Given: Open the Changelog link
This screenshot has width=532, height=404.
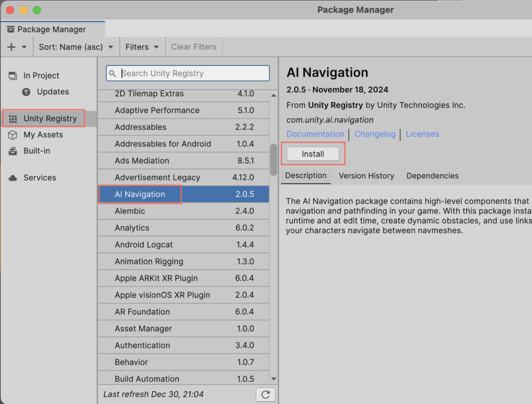Looking at the screenshot, I should pos(375,134).
